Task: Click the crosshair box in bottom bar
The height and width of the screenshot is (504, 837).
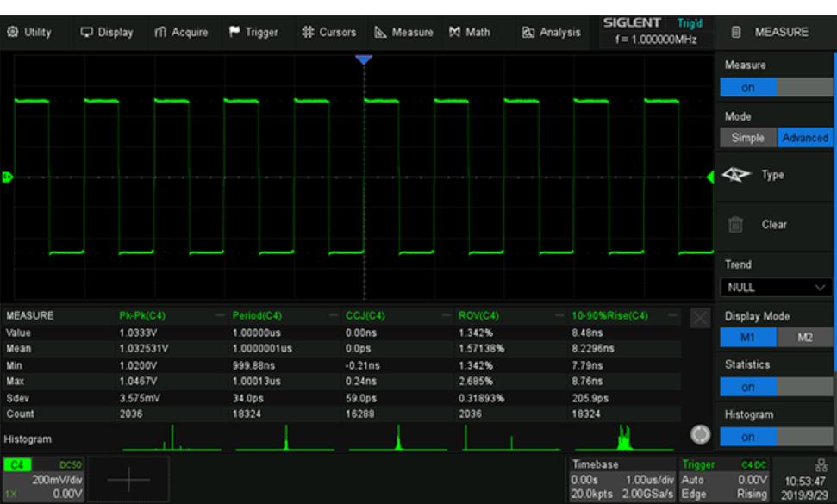Action: 127,481
